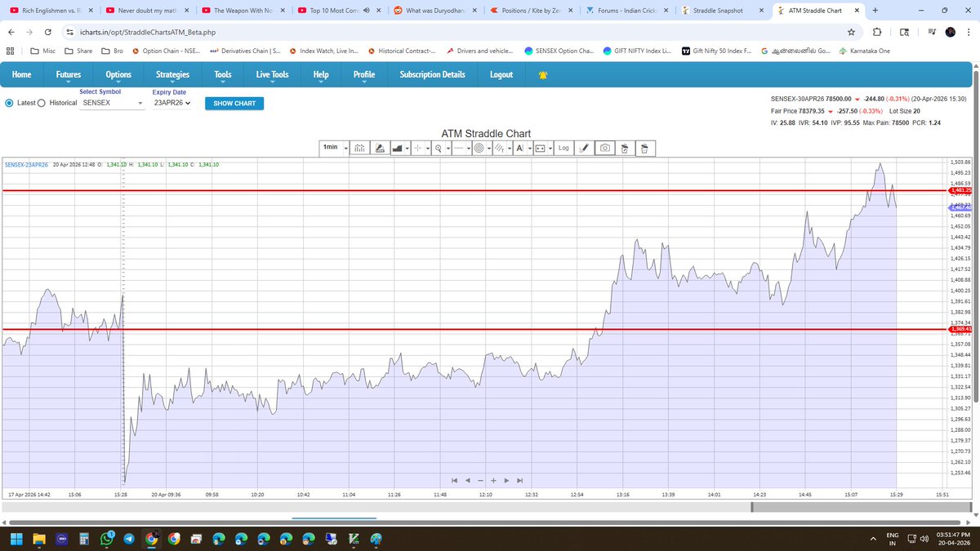Open WhatsApp from the taskbar
This screenshot has height=551, width=980.
coord(107,539)
